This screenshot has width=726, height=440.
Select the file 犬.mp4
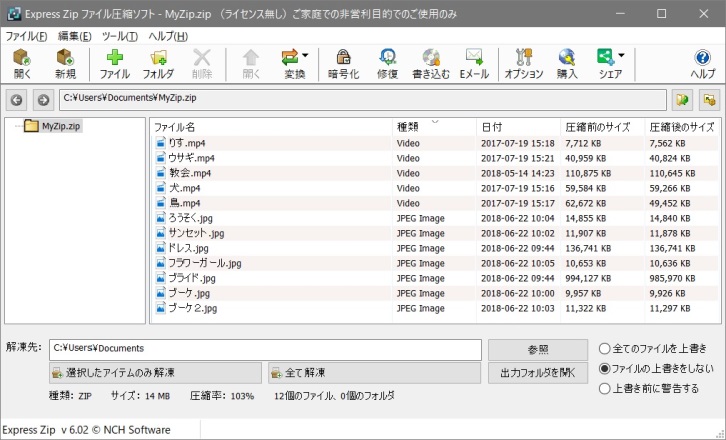184,188
